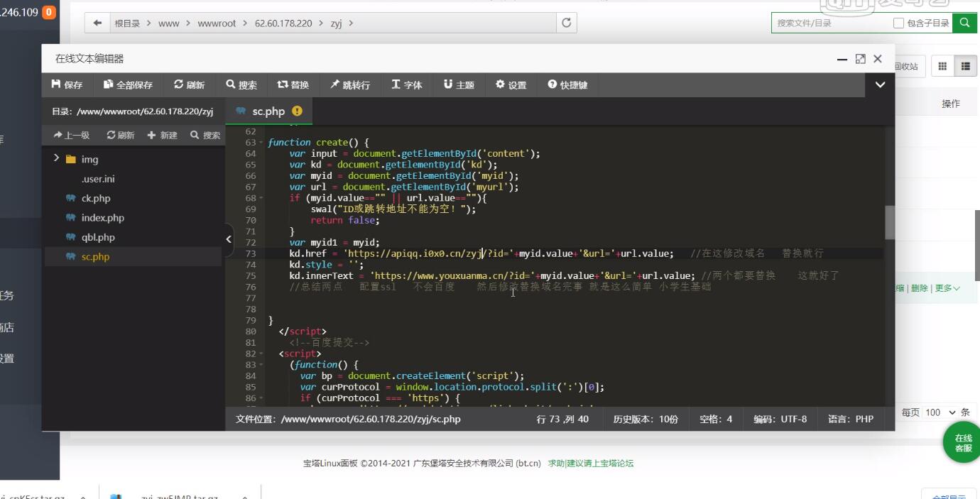980x499 pixels.
Task: Click the file search input field
Action: (830, 23)
